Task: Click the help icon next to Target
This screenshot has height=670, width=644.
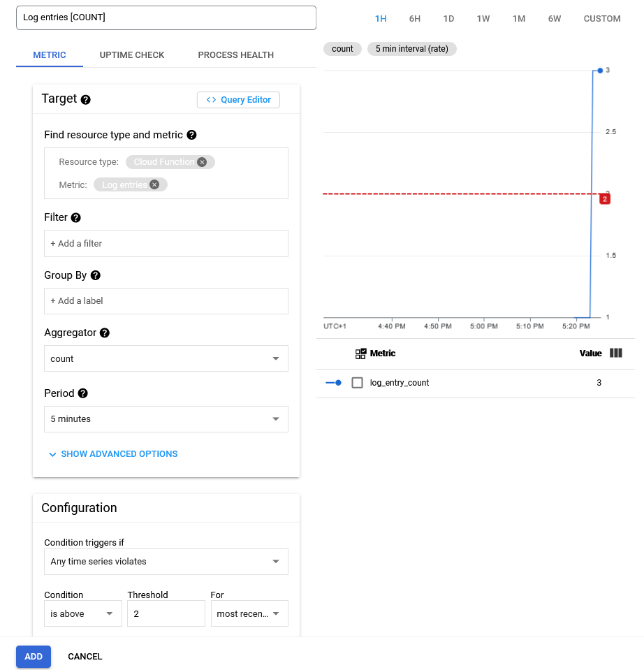Action: point(86,100)
